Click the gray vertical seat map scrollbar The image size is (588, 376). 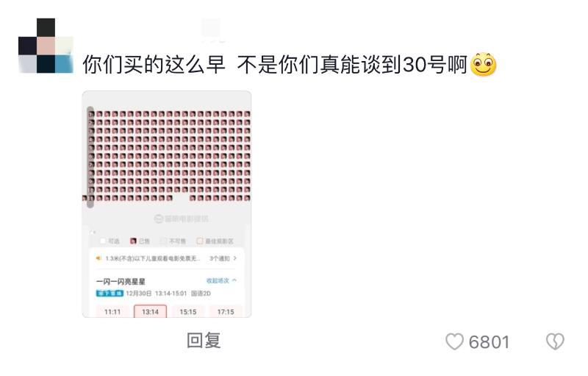(90, 157)
